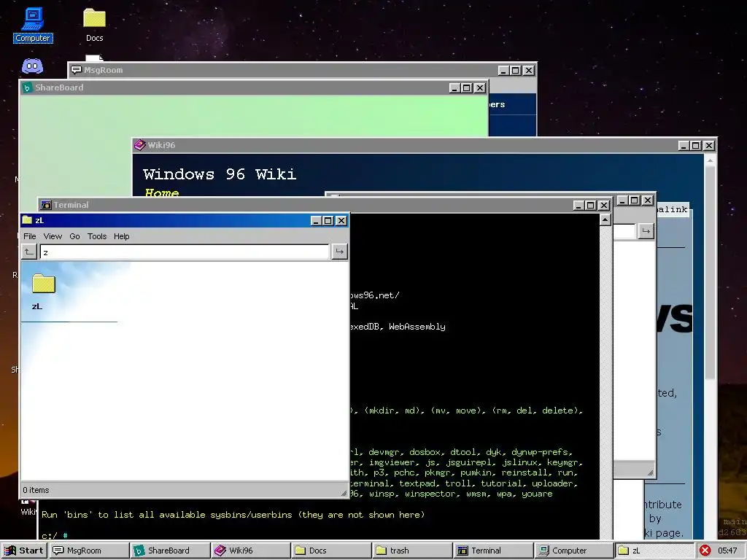
Task: Click the MsgRoom chat icon in title bar
Action: click(76, 70)
